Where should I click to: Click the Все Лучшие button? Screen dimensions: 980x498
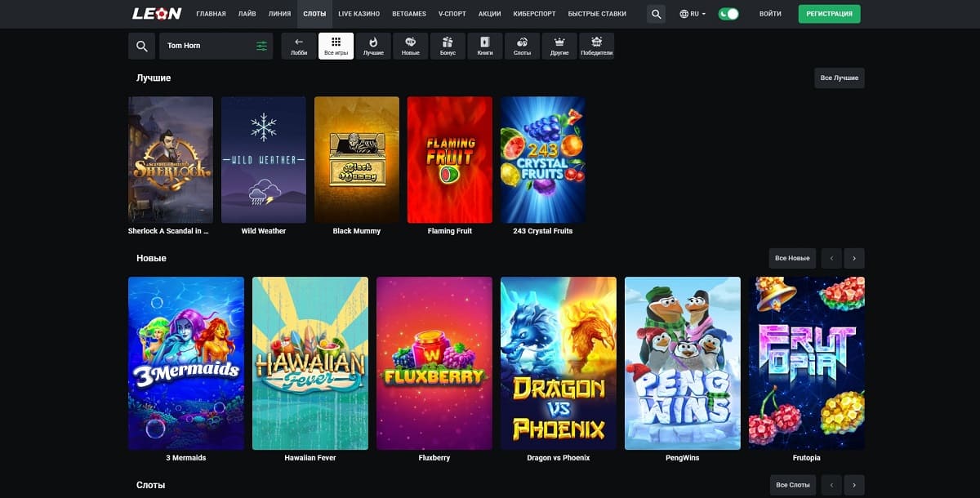pos(840,78)
